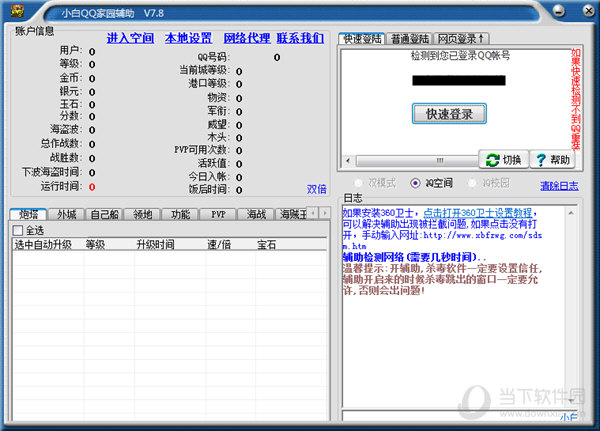Open 进入空间 link
The image size is (600, 431).
tap(130, 38)
